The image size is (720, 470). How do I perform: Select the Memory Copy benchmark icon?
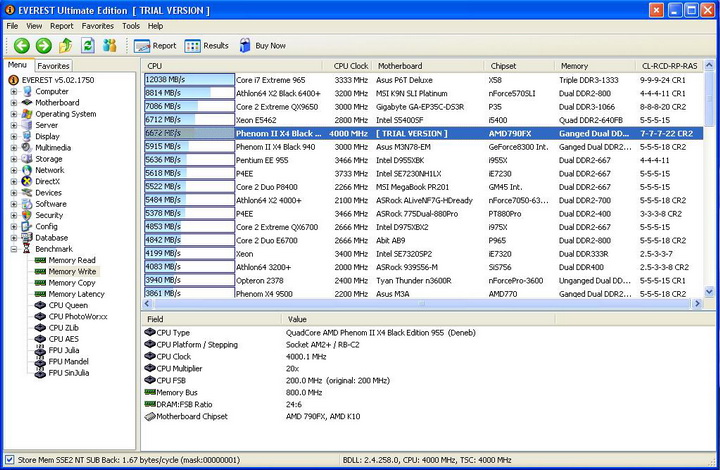pos(40,283)
